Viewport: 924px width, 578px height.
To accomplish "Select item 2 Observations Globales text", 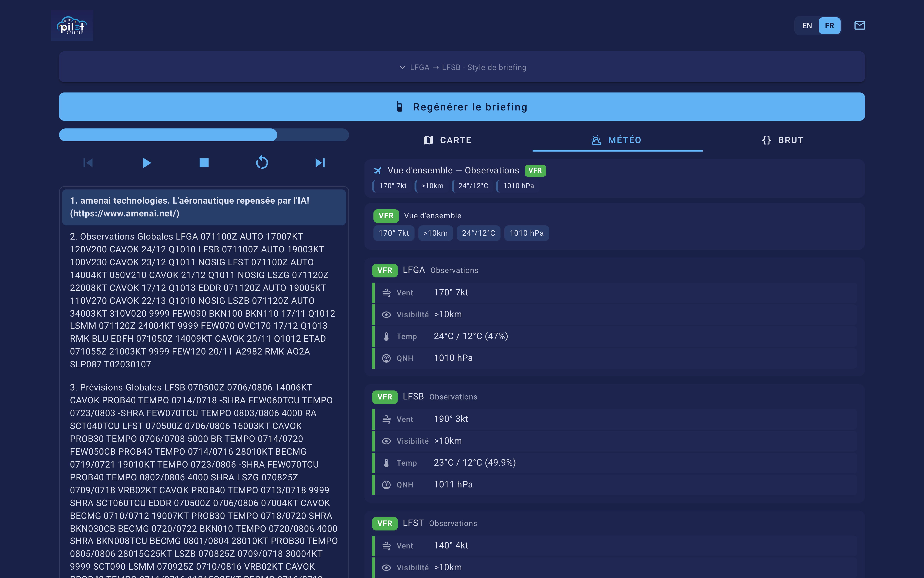I will [x=204, y=301].
